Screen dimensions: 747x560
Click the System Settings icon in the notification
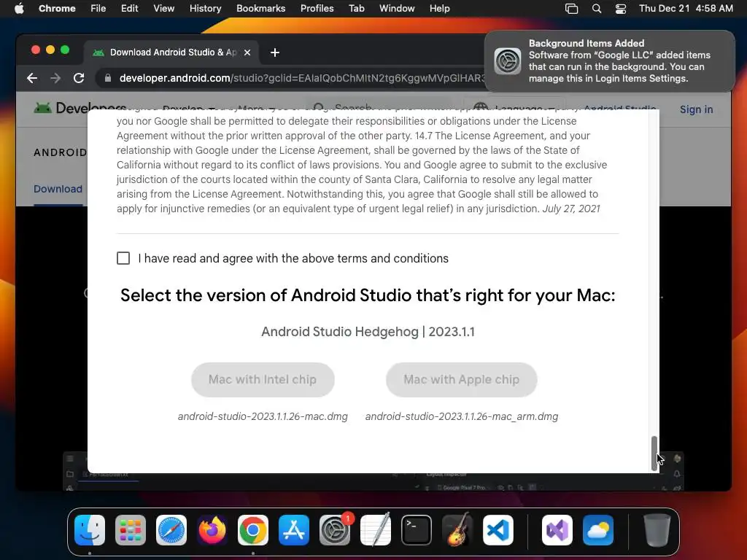(508, 61)
